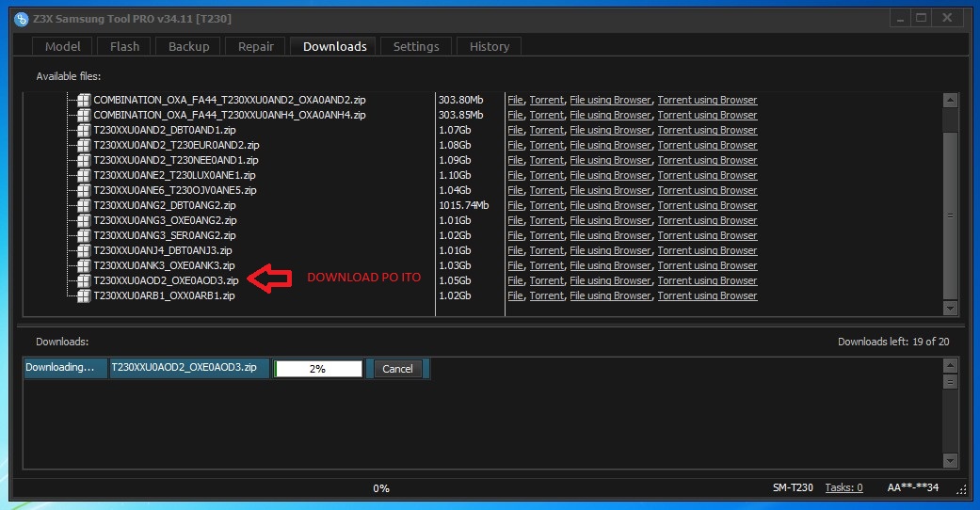This screenshot has width=980, height=510.
Task: Click File link for T230XXU0AOD2_OXE0AOD3.zip
Action: click(515, 280)
